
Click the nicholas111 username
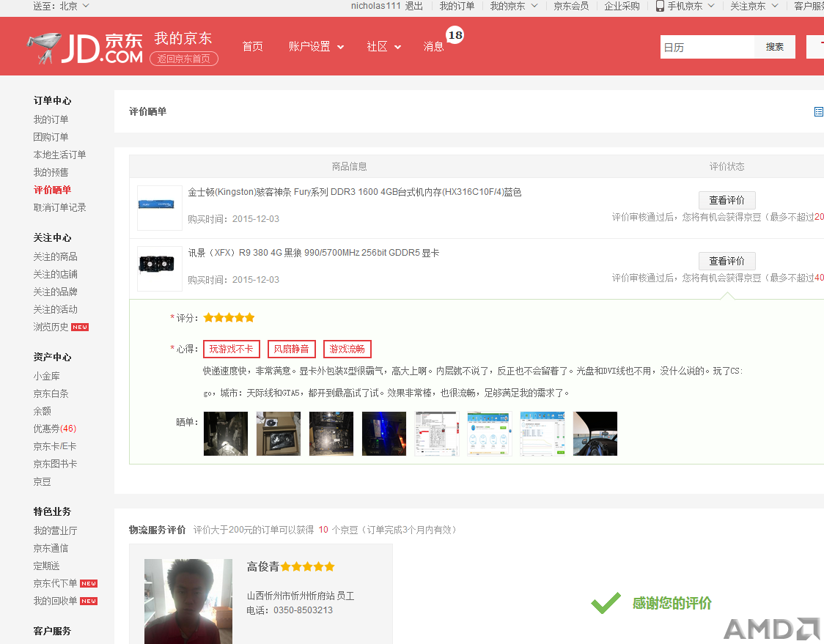tap(376, 7)
